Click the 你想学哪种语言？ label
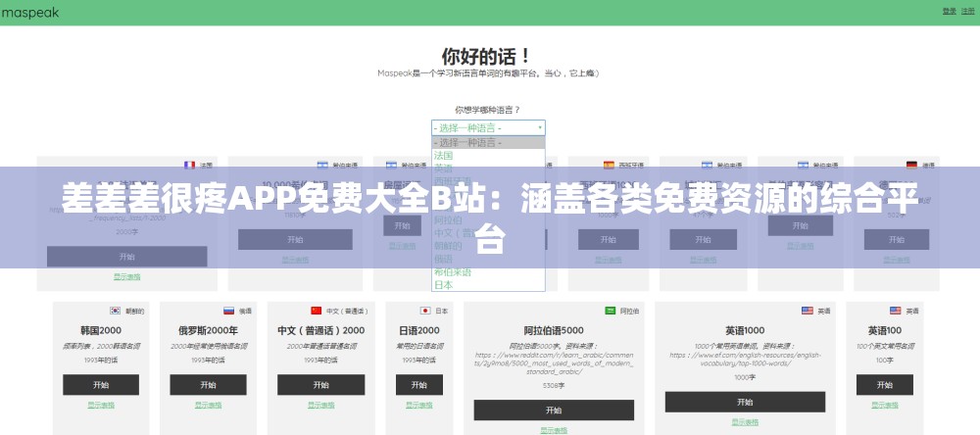This screenshot has width=980, height=435. pyautogui.click(x=487, y=110)
